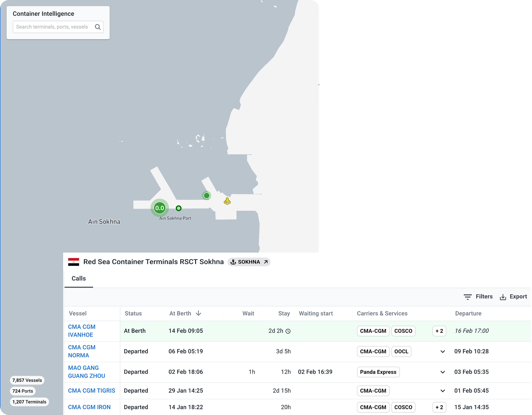Switch to the Calls tab
Screen dimensions: 532x415
[79, 279]
